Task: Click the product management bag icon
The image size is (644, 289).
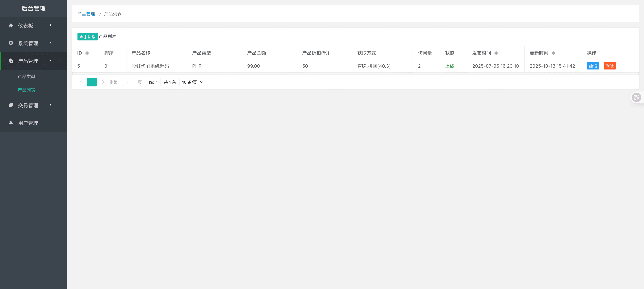Action: tap(11, 61)
